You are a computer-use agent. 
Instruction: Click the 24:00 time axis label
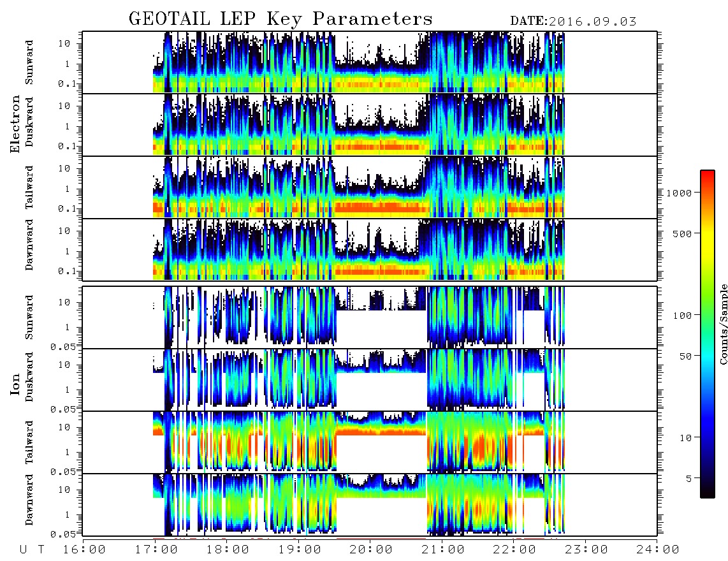point(658,550)
